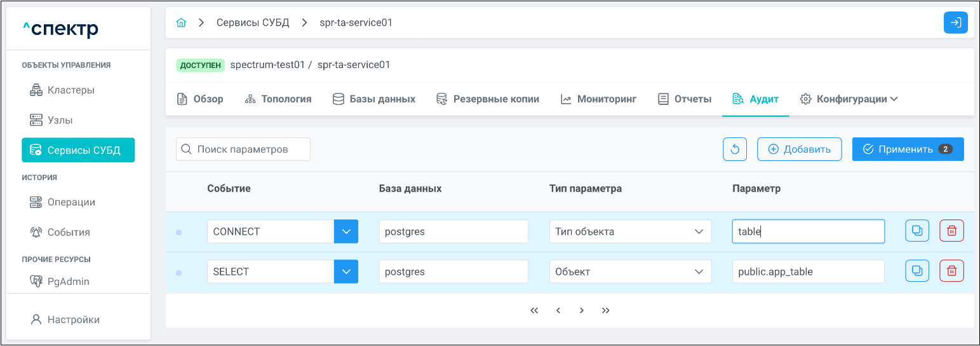
Task: Click the Применить button
Action: (x=908, y=149)
